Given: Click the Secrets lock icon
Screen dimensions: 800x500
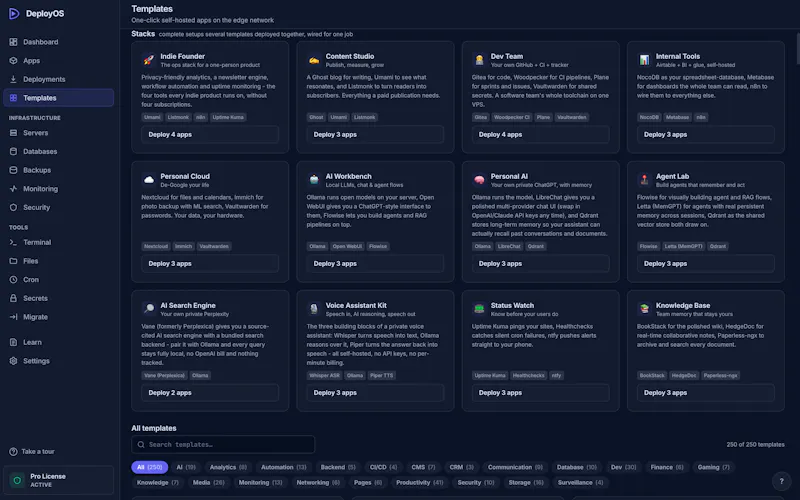Looking at the screenshot, I should click(13, 298).
